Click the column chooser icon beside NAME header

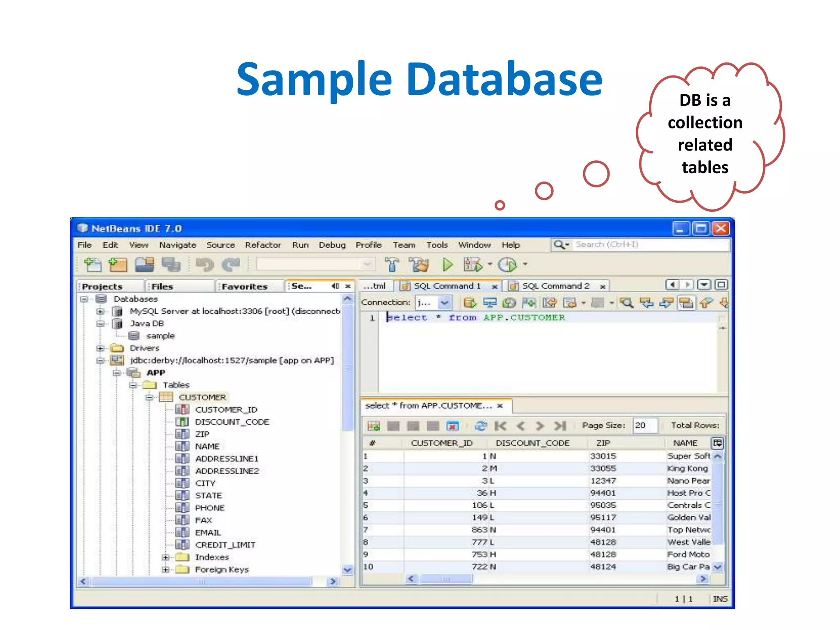(x=717, y=443)
